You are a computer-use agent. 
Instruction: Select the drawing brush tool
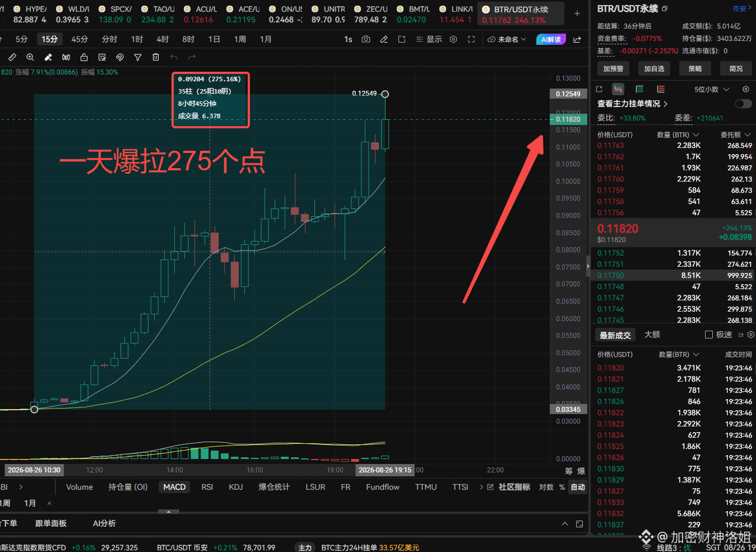(x=48, y=57)
